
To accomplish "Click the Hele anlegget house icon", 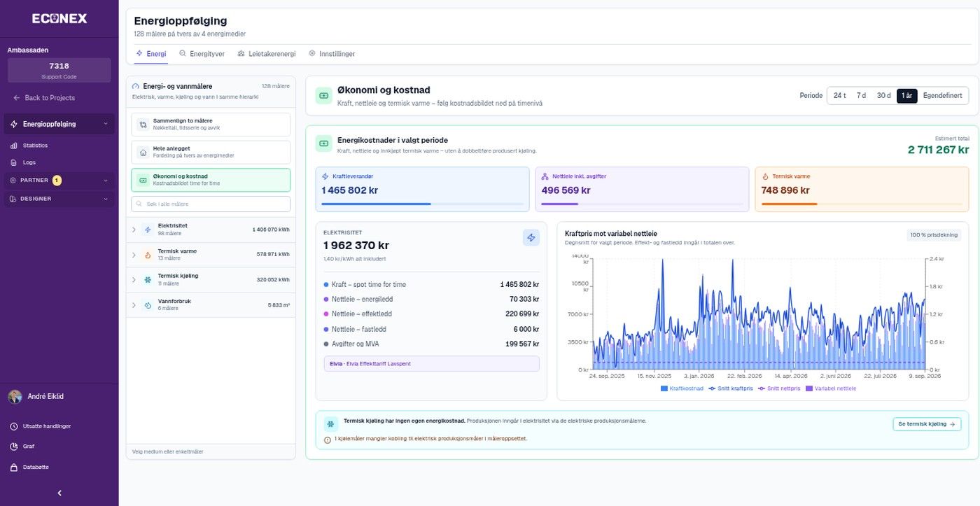I will click(x=143, y=152).
